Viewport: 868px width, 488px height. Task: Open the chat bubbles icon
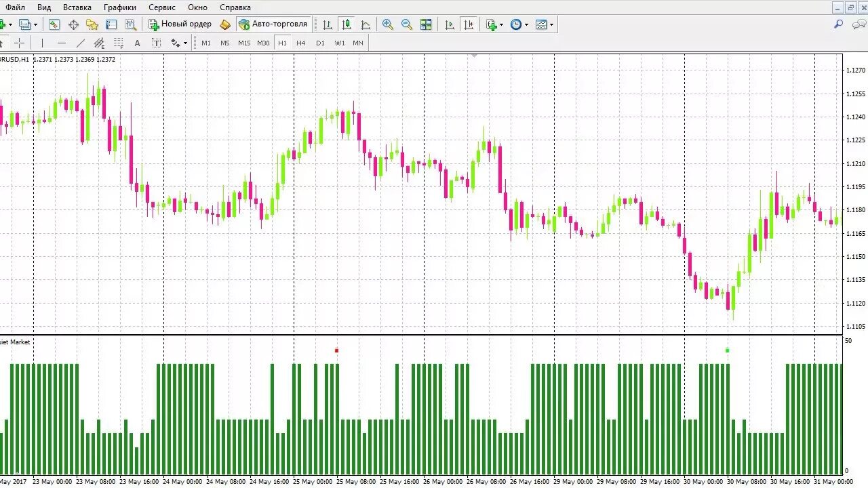coord(858,24)
